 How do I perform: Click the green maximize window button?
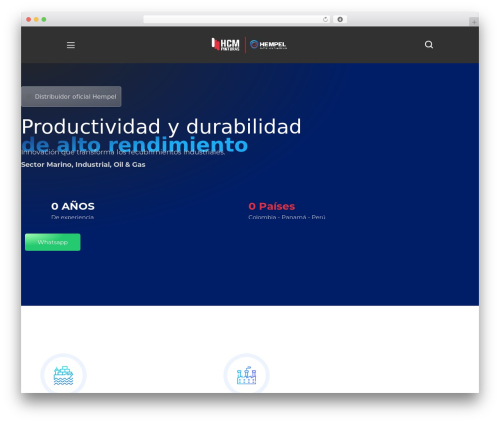[44, 20]
